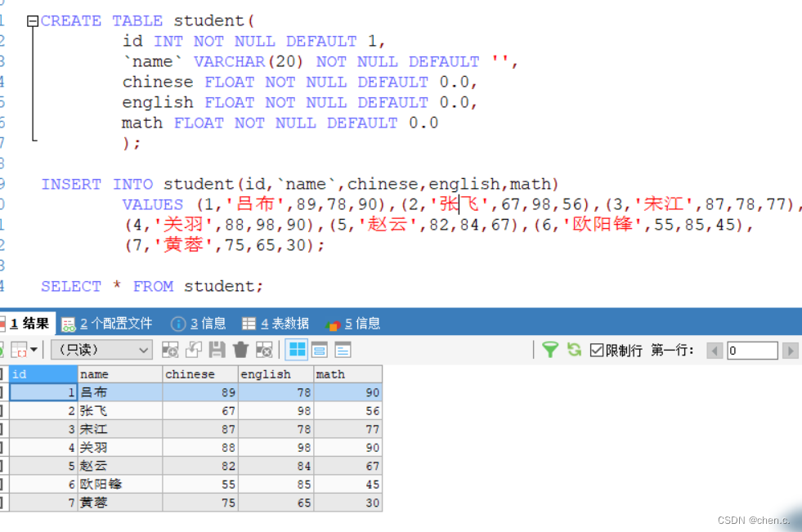Open the (只读) read-only dropdown

102,350
